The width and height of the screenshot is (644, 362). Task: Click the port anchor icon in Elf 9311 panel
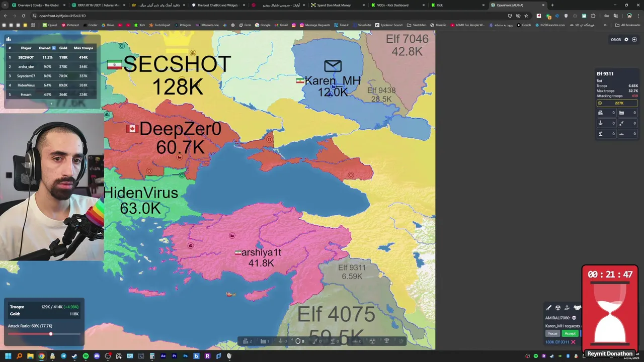(x=600, y=123)
